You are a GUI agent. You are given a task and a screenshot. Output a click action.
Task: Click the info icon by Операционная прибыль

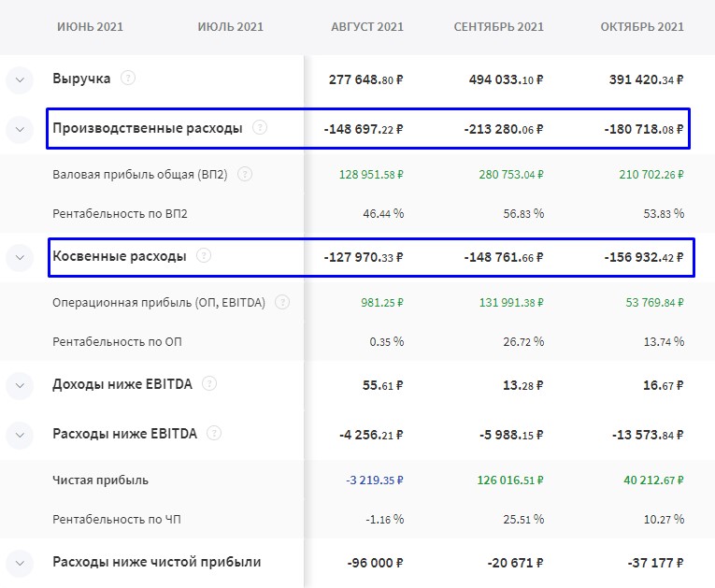[x=282, y=302]
